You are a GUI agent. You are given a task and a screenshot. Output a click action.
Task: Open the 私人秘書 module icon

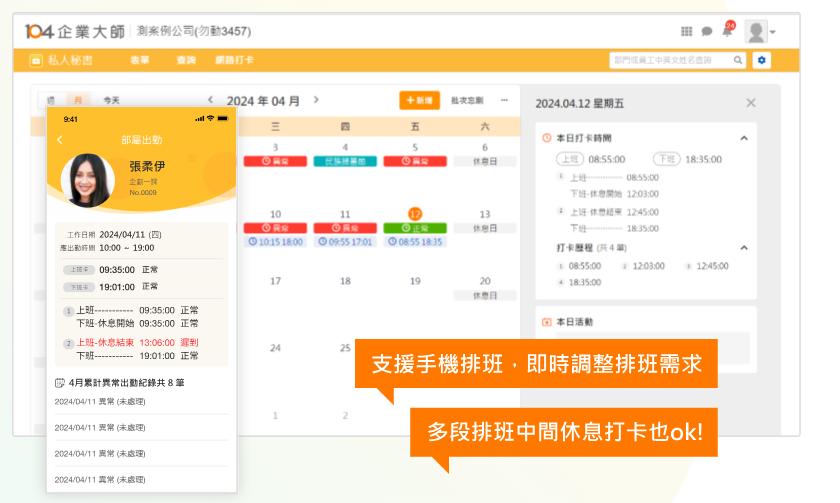tap(36, 61)
